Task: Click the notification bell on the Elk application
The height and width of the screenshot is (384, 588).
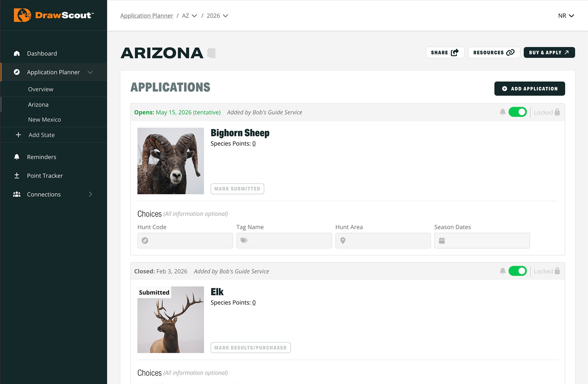Action: pyautogui.click(x=502, y=271)
